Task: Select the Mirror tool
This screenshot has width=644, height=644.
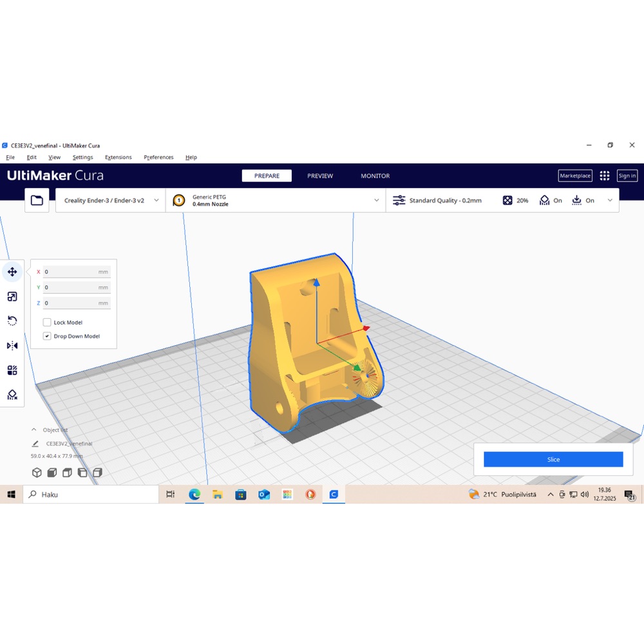Action: tap(12, 345)
